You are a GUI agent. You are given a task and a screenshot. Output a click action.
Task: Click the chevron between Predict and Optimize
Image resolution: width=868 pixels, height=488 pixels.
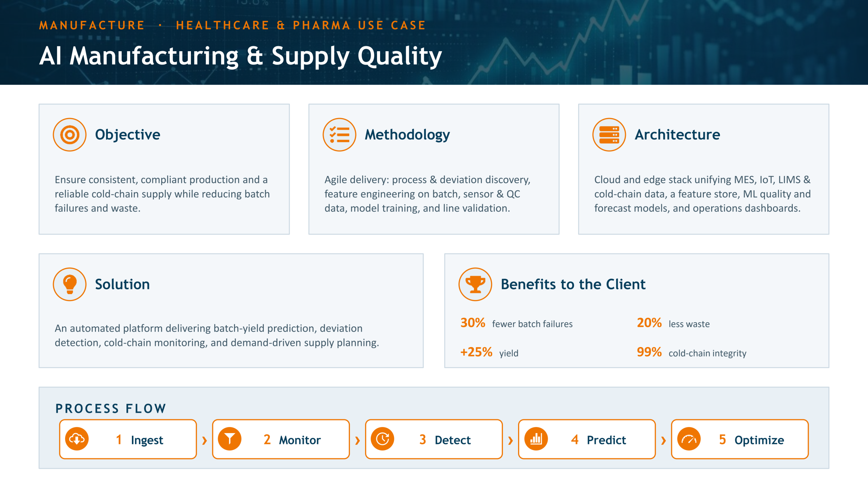click(664, 441)
